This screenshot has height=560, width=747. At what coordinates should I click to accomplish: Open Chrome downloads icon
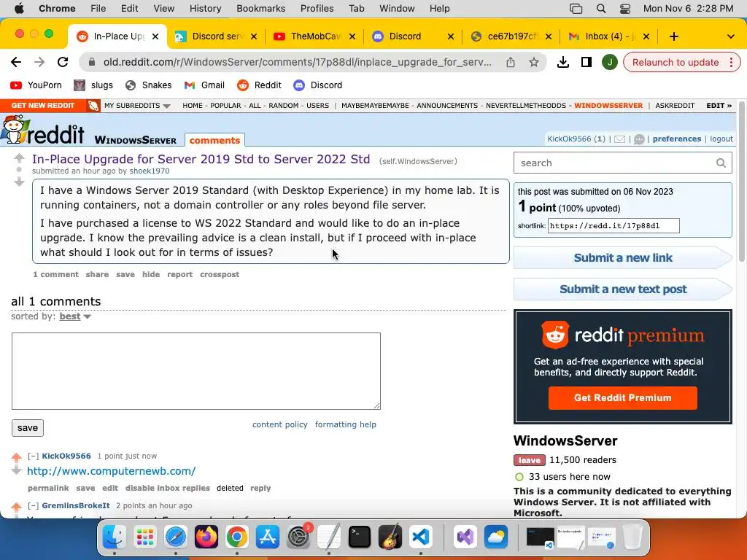coord(562,63)
